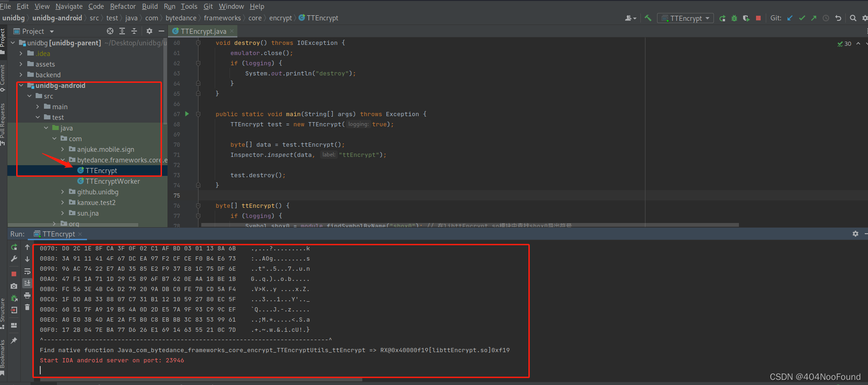Open the File menu
Screen dimensions: 868x385
pyautogui.click(x=6, y=6)
